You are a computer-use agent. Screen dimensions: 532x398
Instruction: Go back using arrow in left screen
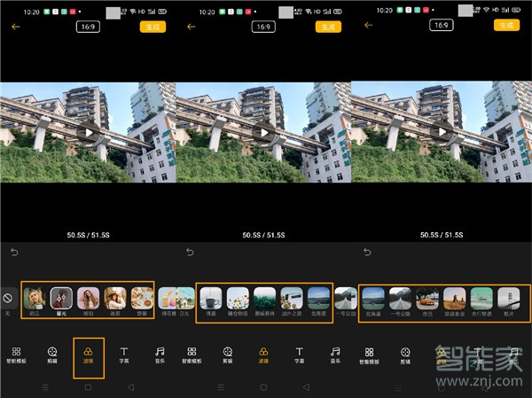coord(15,27)
